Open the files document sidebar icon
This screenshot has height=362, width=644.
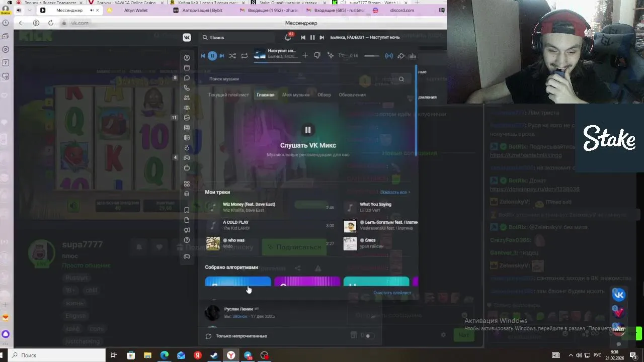click(x=187, y=220)
